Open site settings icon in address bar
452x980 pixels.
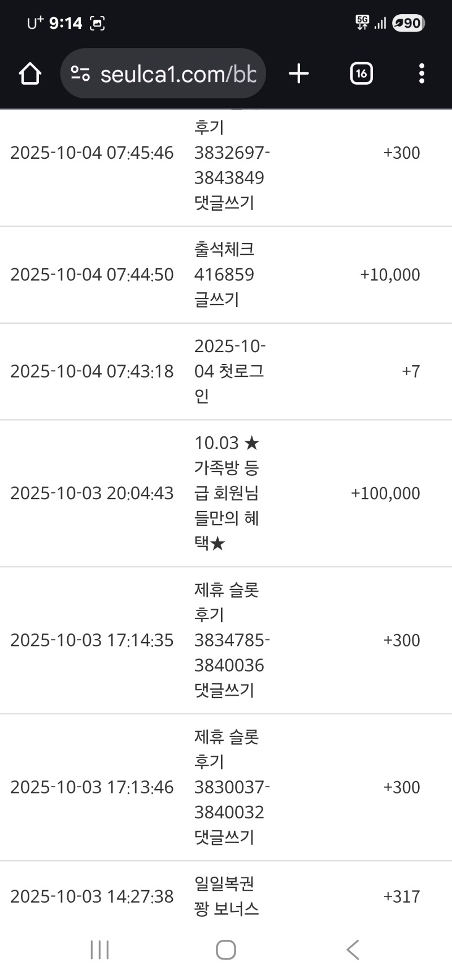(x=80, y=73)
